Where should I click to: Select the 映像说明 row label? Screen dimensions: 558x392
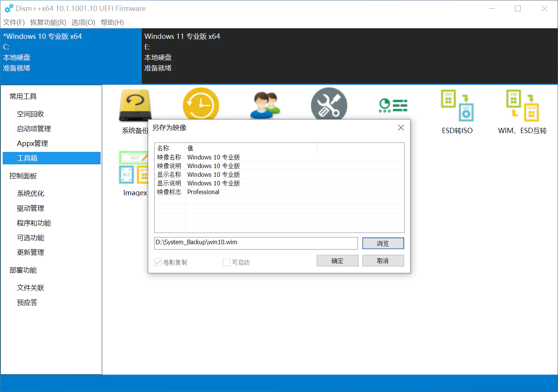tap(169, 166)
